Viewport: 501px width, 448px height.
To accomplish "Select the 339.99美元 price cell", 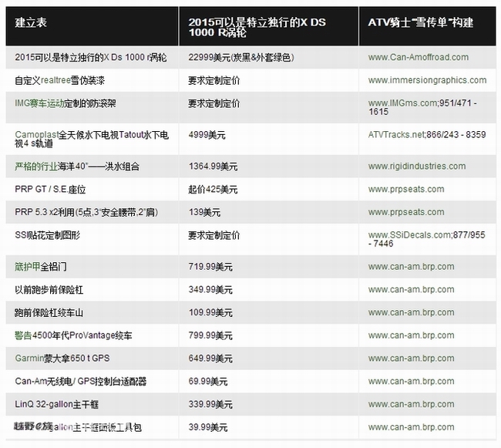I will [268, 405].
